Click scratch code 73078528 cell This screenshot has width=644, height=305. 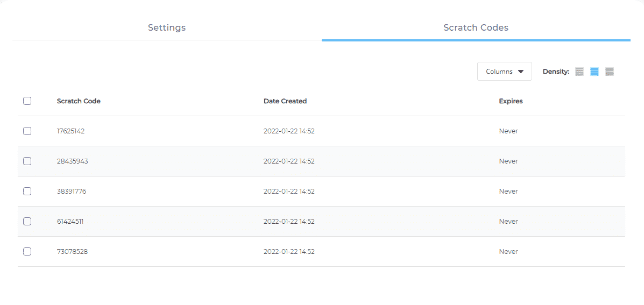click(x=72, y=252)
